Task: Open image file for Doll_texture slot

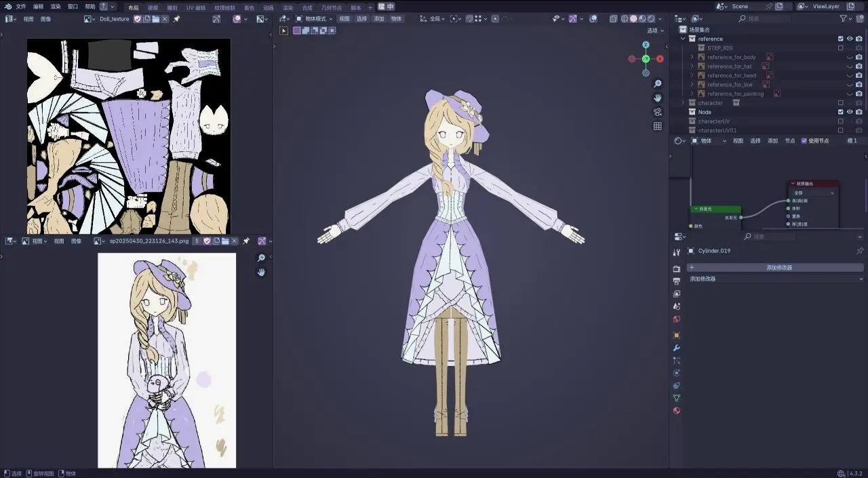Action: 156,19
